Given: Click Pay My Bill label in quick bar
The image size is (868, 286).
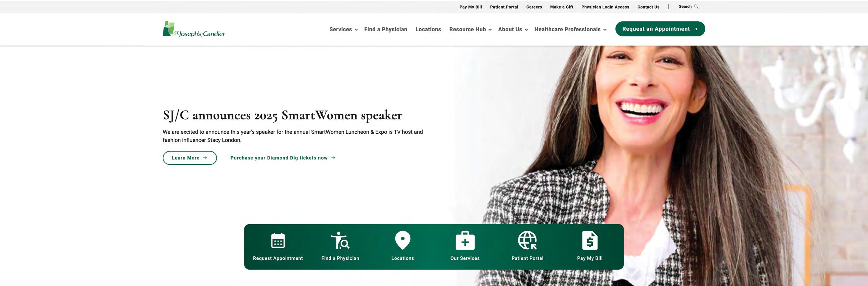Looking at the screenshot, I should coord(590,258).
